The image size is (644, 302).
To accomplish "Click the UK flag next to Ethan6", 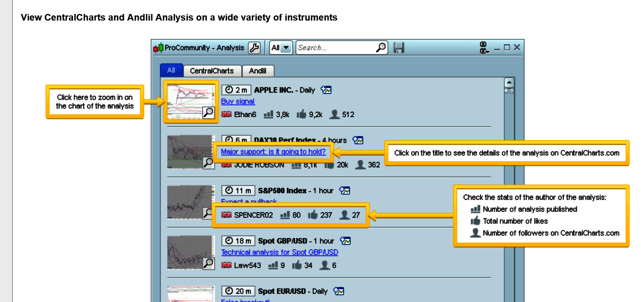I will pyautogui.click(x=226, y=114).
